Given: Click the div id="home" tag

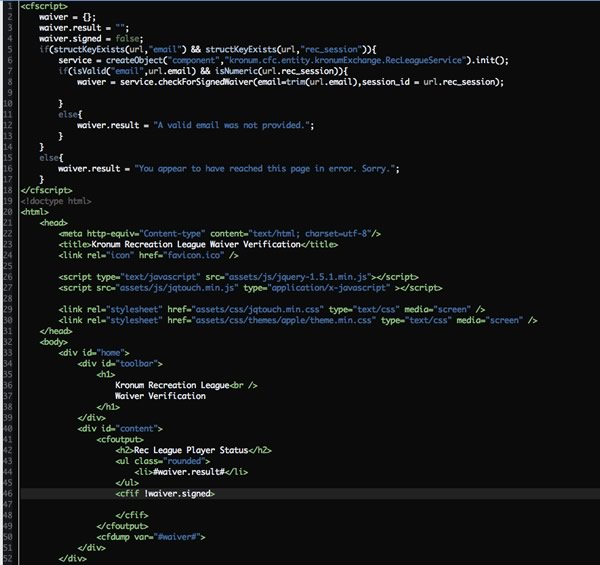Looking at the screenshot, I should 94,353.
